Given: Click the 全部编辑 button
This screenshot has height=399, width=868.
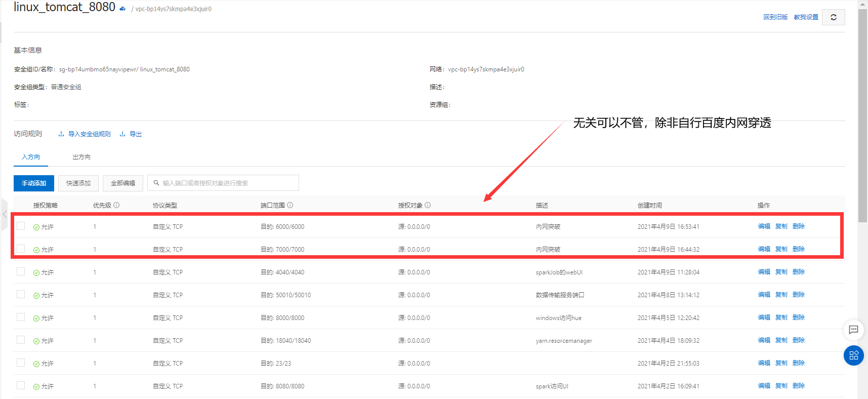Looking at the screenshot, I should click(123, 183).
